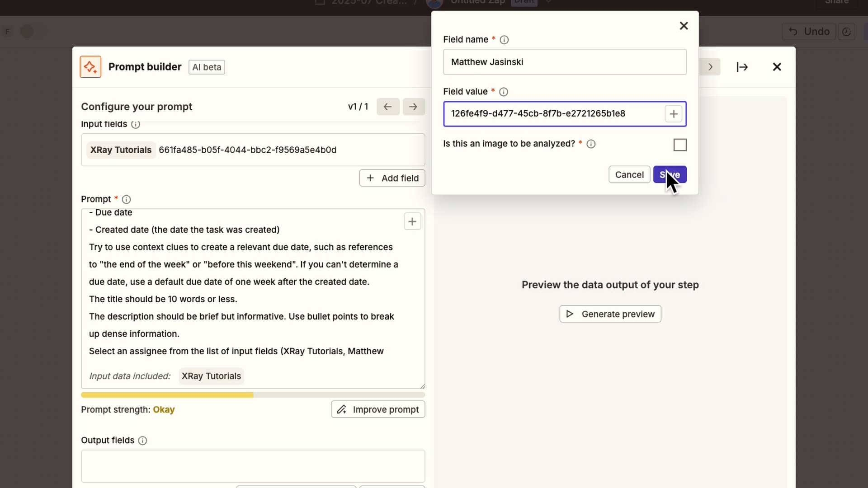Image resolution: width=868 pixels, height=488 pixels.
Task: Collapse the dialog with the chevron tab
Action: (x=710, y=66)
